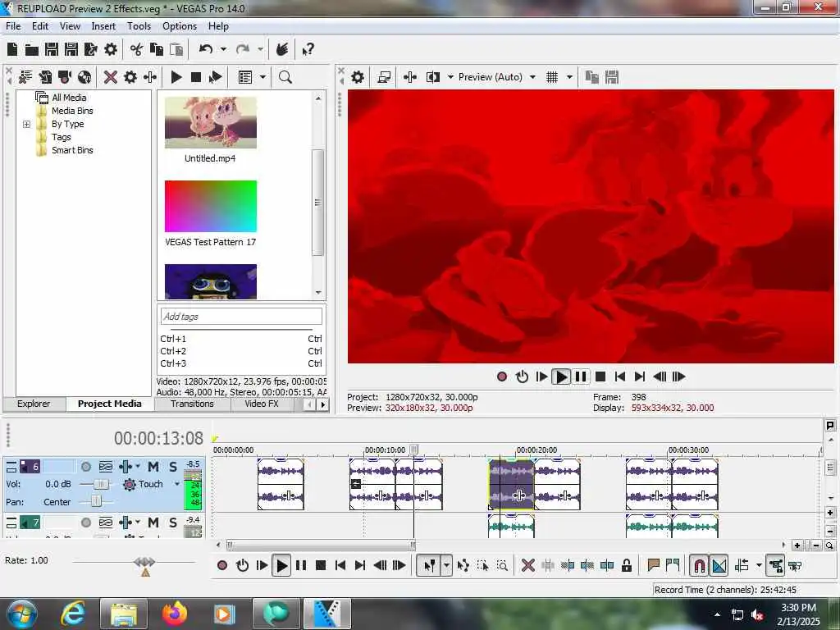Open the Tools menu
The image size is (840, 630).
tap(139, 26)
